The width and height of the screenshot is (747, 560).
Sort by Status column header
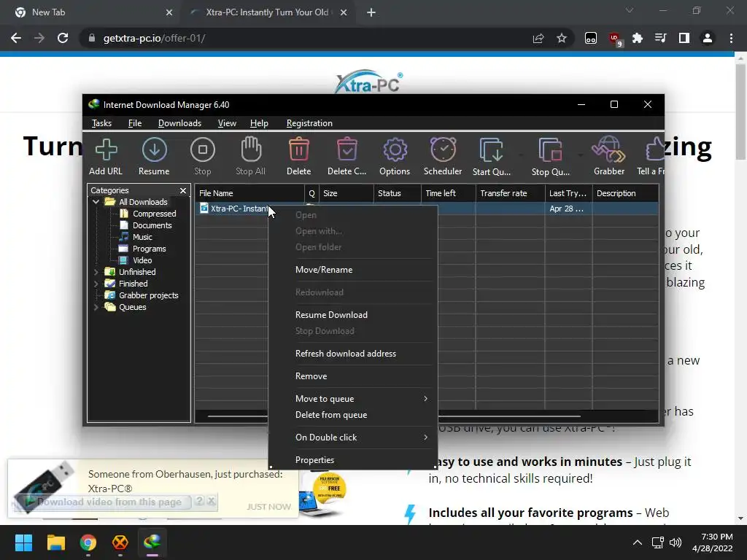pos(398,193)
